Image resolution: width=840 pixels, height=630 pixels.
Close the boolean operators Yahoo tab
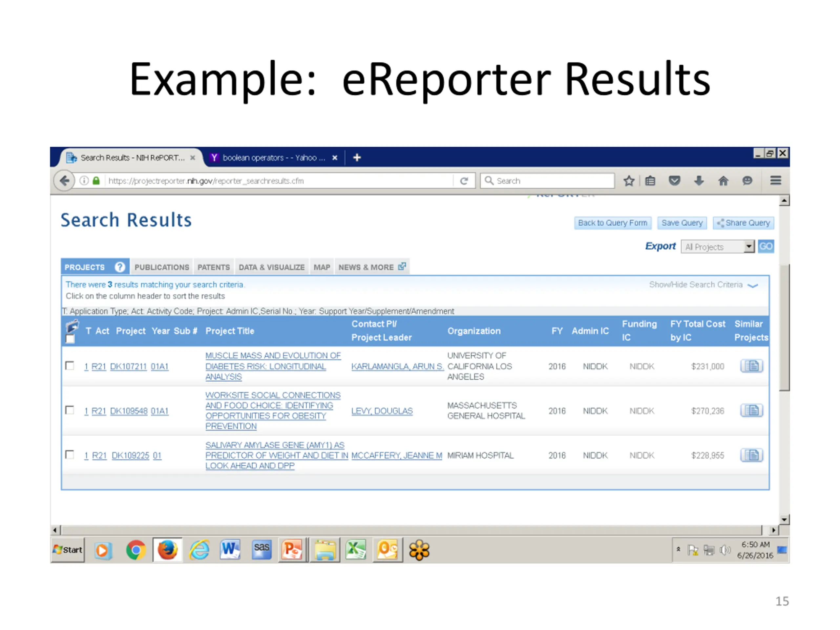point(335,157)
